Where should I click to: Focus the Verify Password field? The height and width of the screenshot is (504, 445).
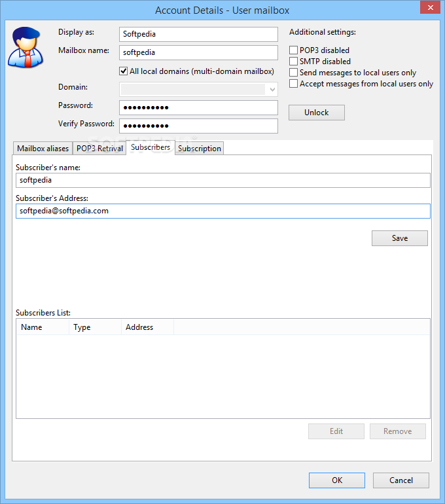click(x=198, y=126)
